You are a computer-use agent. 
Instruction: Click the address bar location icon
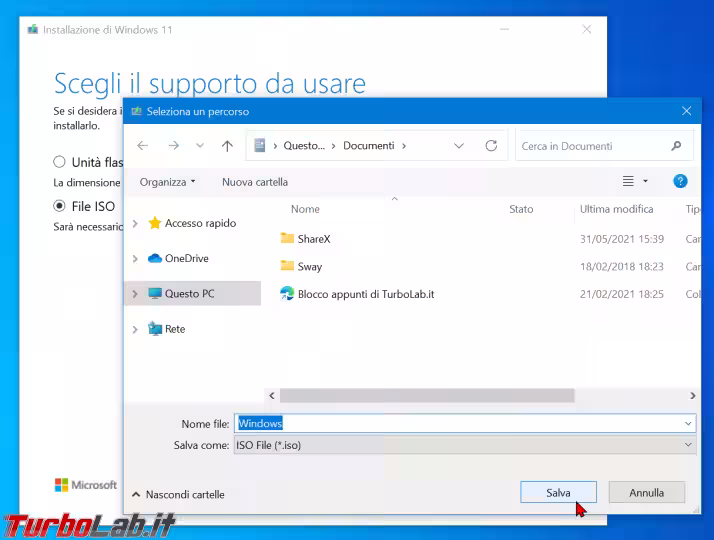tap(260, 146)
